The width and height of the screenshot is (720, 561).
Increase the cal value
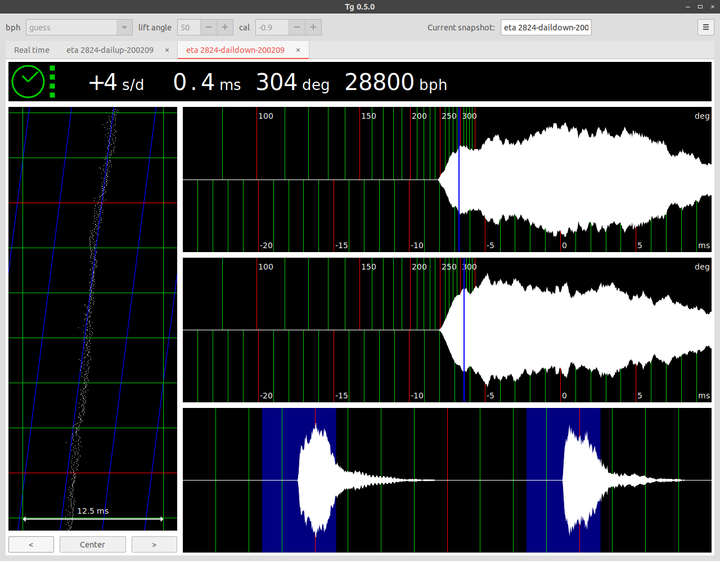pos(313,28)
